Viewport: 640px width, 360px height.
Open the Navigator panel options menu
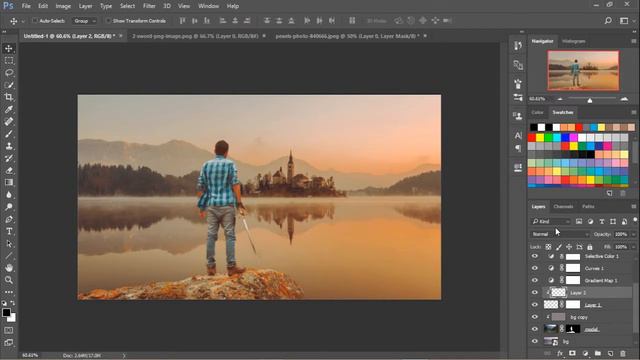pyautogui.click(x=634, y=41)
